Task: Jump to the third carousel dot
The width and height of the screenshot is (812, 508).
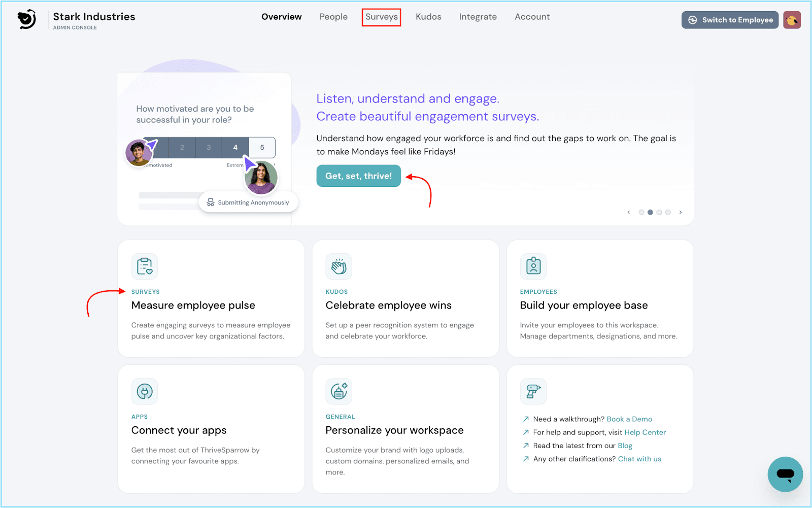Action: (x=659, y=213)
